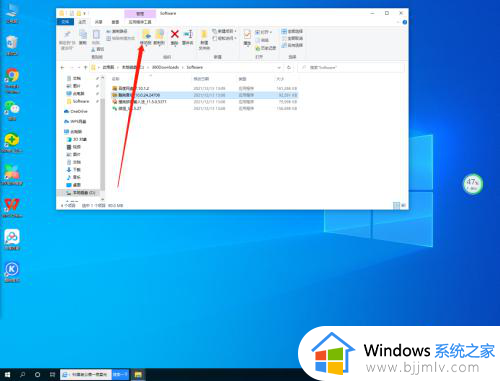Click the blue Help question mark icon
The height and width of the screenshot is (381, 500).
[404, 22]
